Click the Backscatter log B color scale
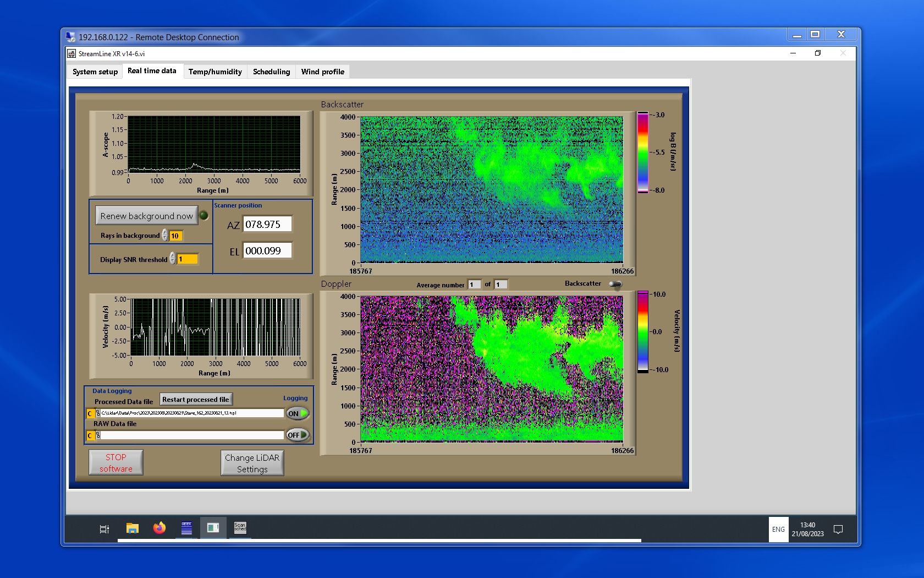Viewport: 924px width, 578px height. coord(642,152)
